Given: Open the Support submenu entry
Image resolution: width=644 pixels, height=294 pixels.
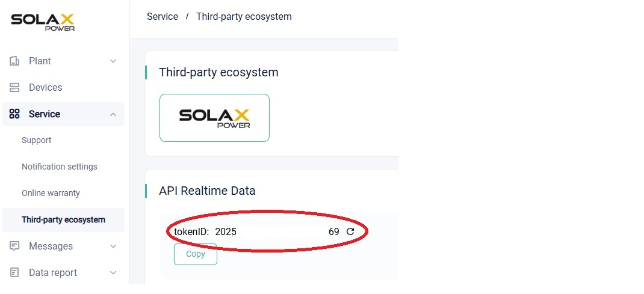Looking at the screenshot, I should (37, 140).
